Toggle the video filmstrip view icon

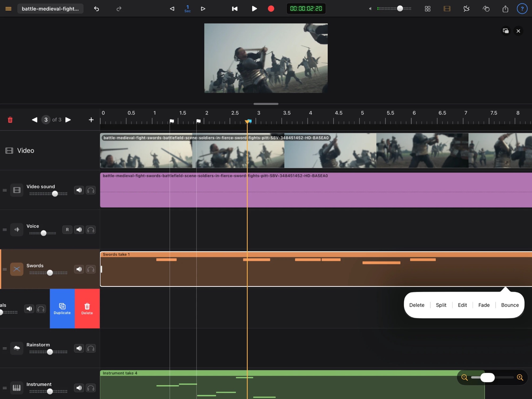pyautogui.click(x=447, y=9)
